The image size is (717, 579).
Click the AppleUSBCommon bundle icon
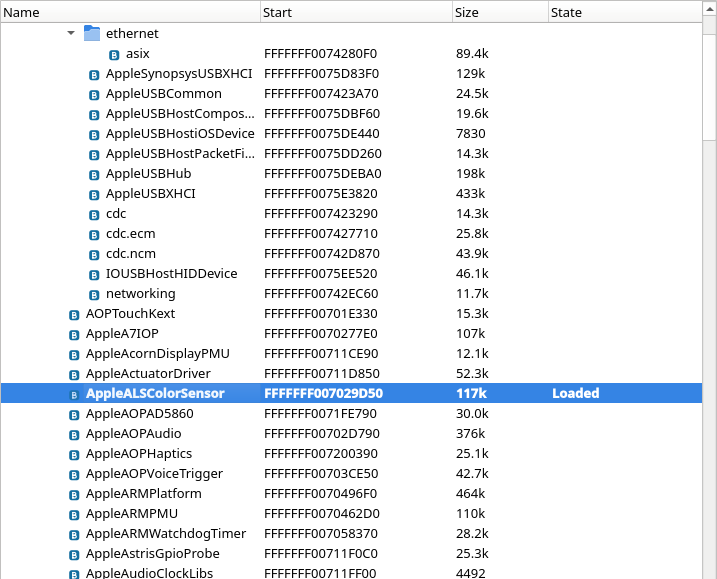pyautogui.click(x=94, y=95)
